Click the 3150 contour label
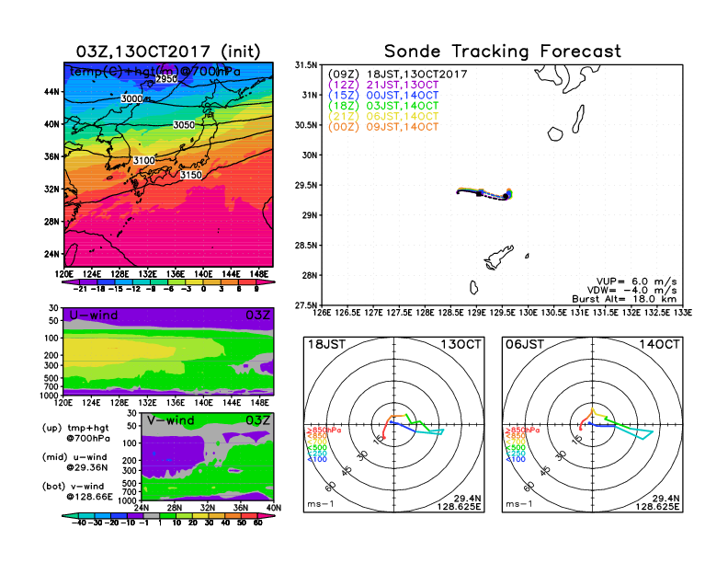This screenshot has height=563, width=728. 191,175
